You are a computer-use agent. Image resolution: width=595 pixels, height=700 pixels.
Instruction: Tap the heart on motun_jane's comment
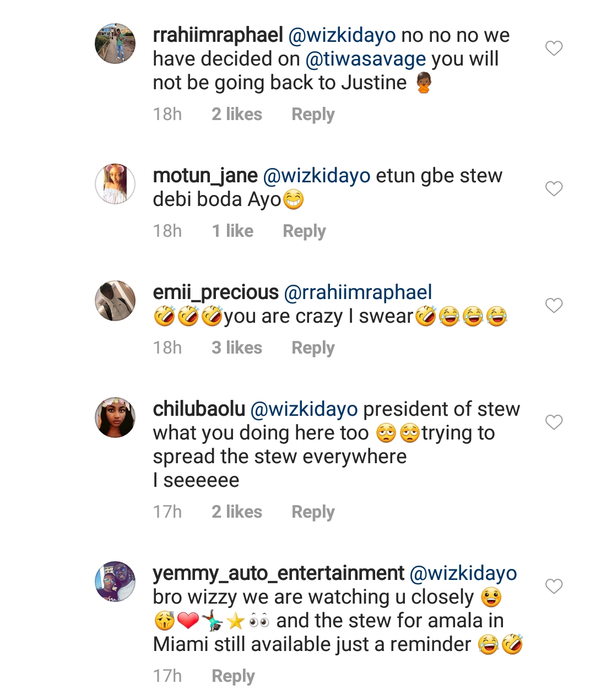[x=554, y=189]
